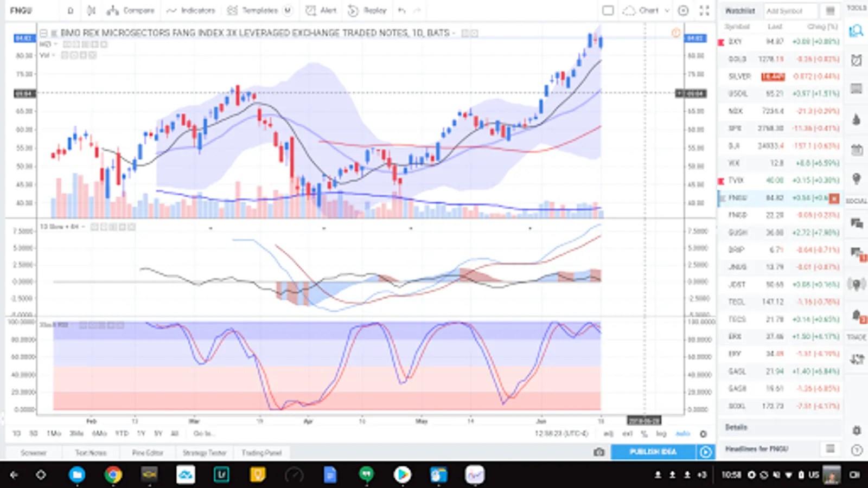868x488 pixels.
Task: Select the YTD time range
Action: point(122,433)
